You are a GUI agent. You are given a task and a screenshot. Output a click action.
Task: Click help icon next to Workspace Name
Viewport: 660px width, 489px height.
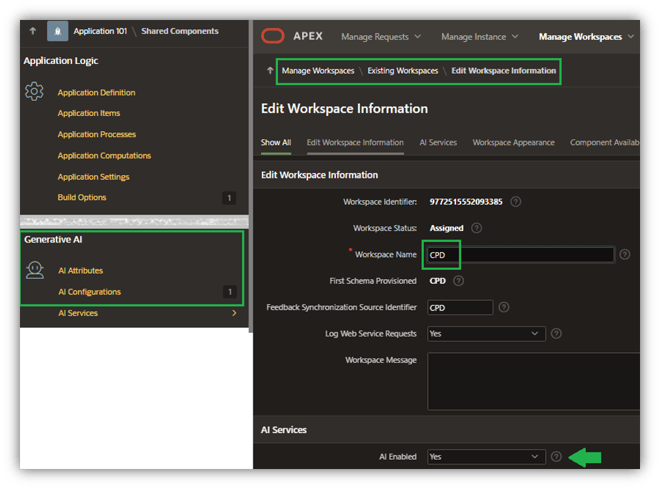click(624, 254)
